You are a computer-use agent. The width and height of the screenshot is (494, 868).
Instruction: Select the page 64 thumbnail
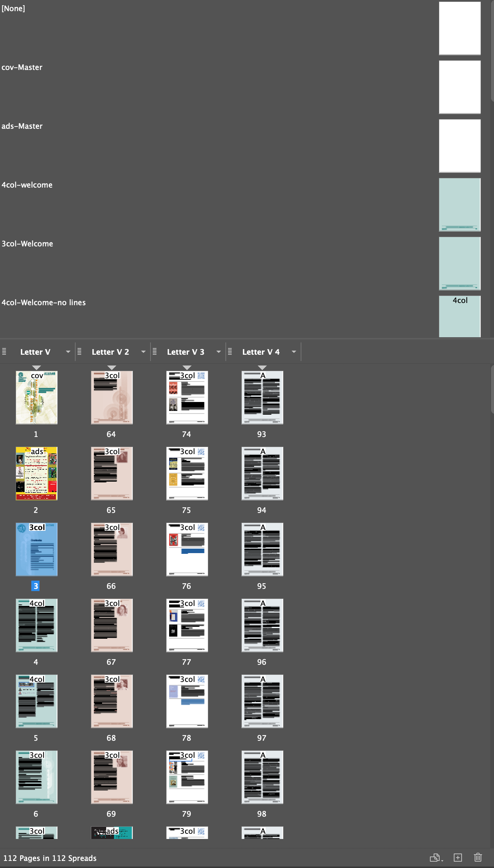[x=112, y=398]
